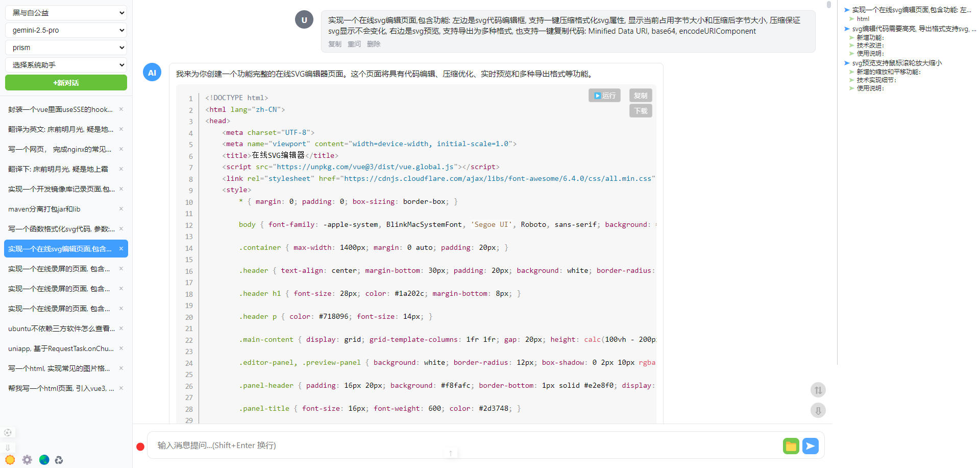Remove the '翻译下: 床前明月光' conversation
This screenshot has width=980, height=468.
coord(121,169)
